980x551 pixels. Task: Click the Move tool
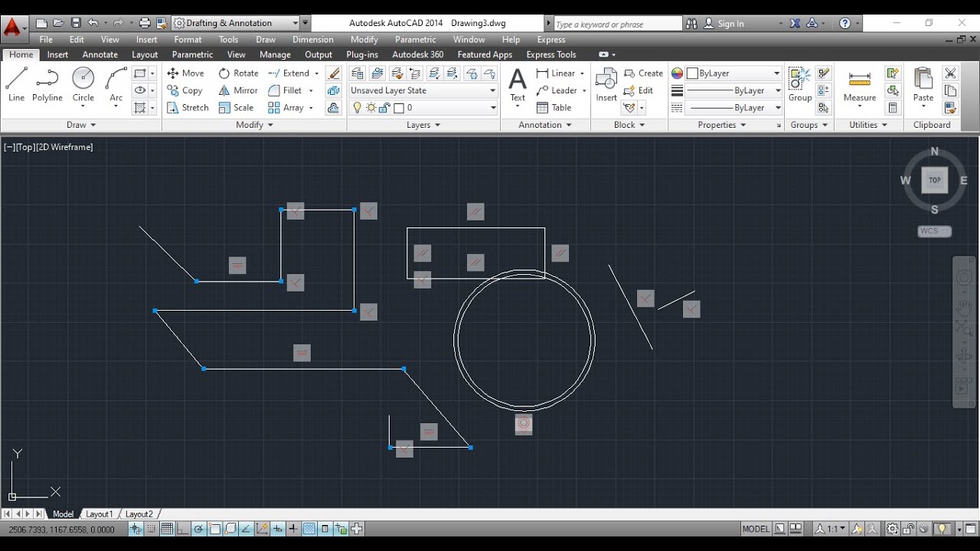(185, 73)
